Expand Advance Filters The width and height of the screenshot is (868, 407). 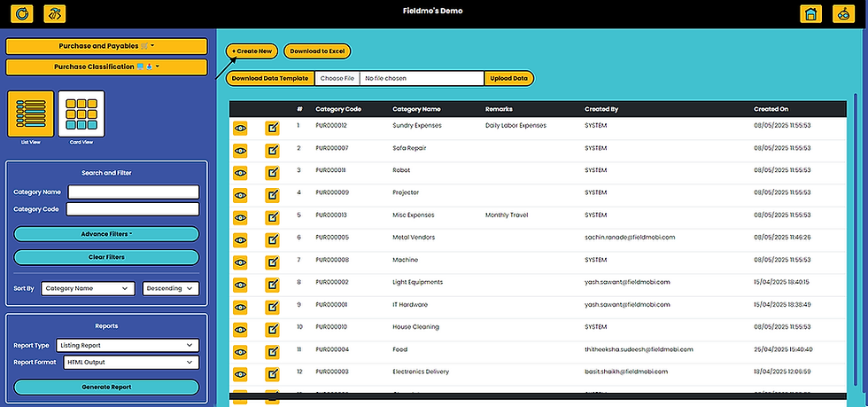point(106,234)
